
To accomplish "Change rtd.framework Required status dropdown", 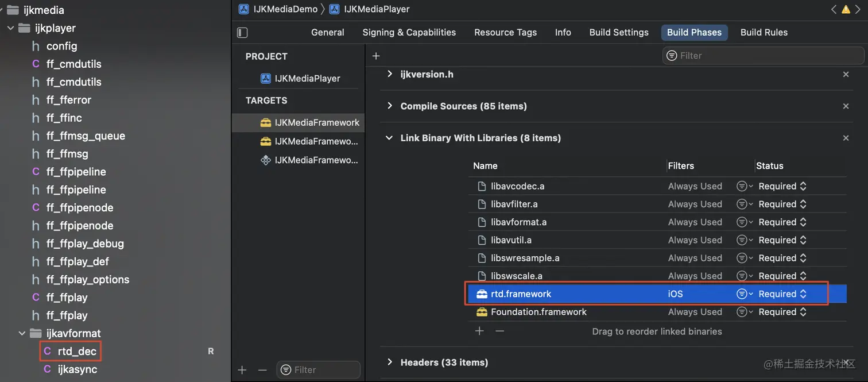I will click(x=782, y=294).
